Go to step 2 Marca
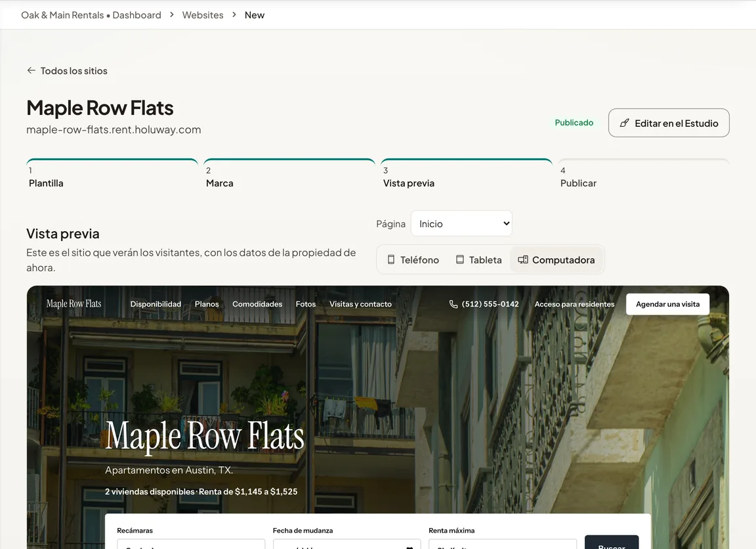756x549 pixels. click(x=289, y=175)
